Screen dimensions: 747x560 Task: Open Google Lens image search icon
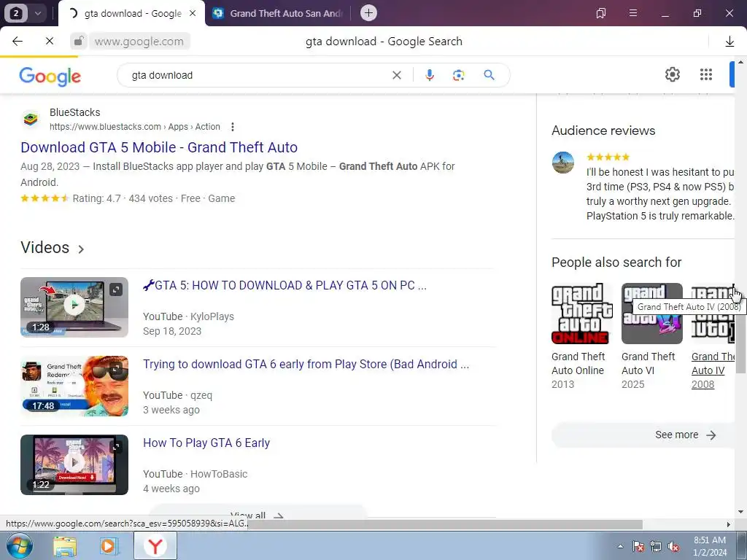point(458,75)
